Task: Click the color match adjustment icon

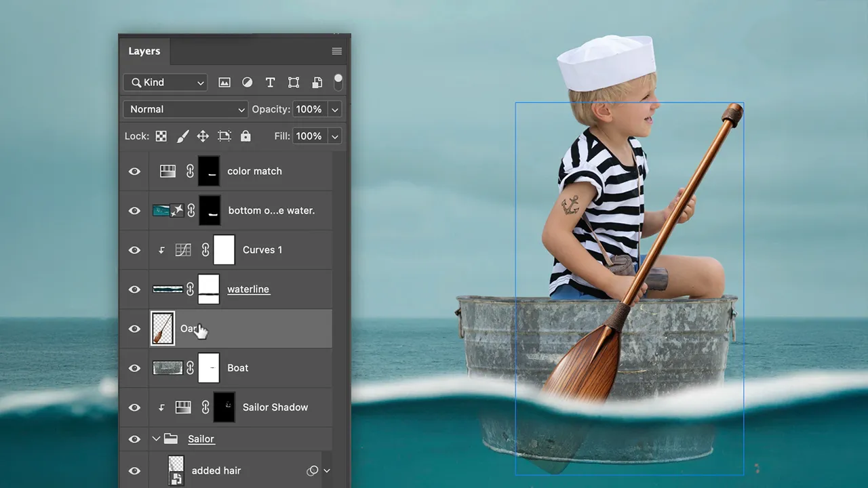Action: coord(167,171)
